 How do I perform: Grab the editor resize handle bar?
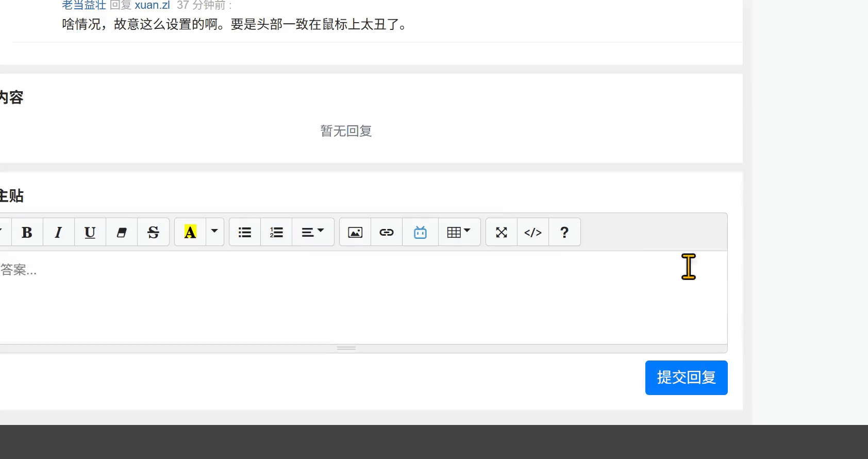363,348
